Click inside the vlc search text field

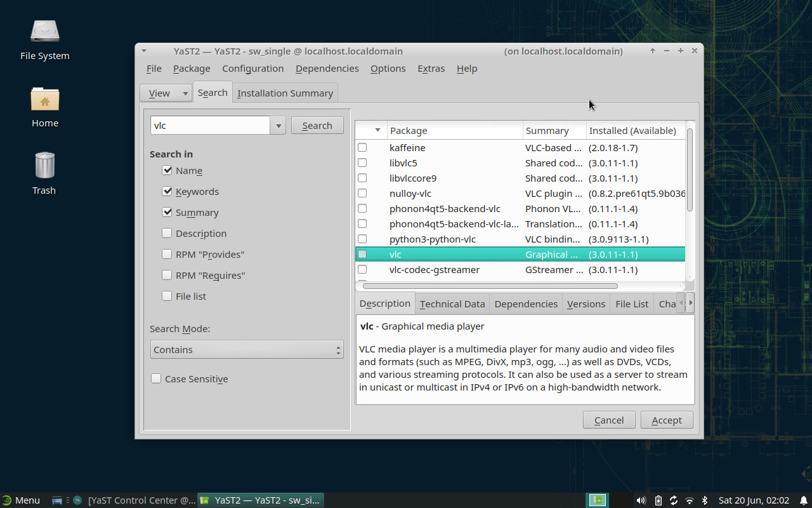coord(209,125)
